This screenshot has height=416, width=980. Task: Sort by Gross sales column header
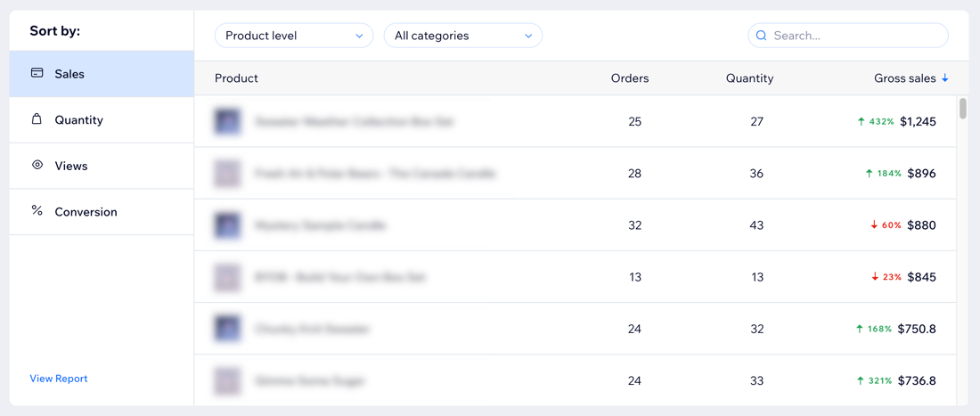click(905, 78)
